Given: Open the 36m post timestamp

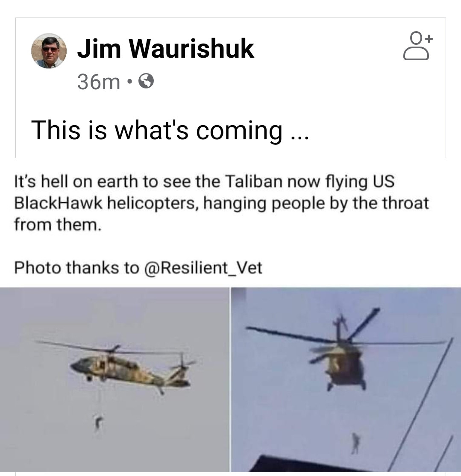Looking at the screenshot, I should (x=99, y=82).
